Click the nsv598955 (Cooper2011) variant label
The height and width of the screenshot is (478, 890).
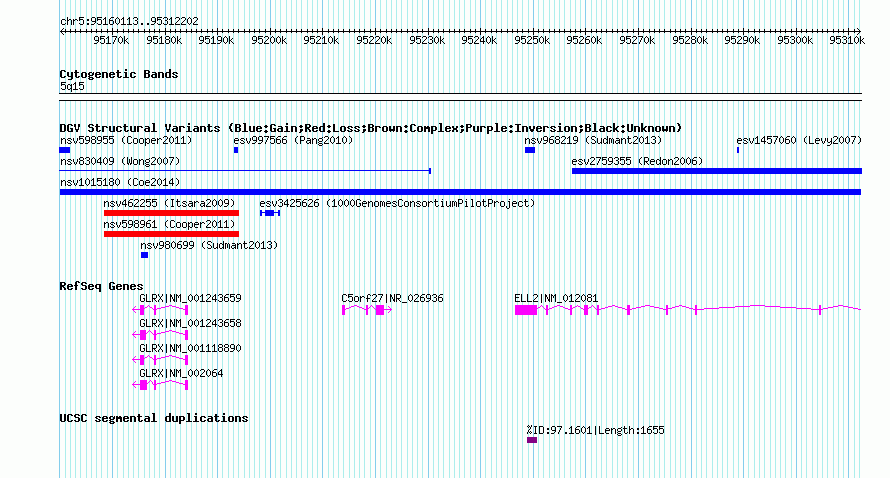coord(126,140)
